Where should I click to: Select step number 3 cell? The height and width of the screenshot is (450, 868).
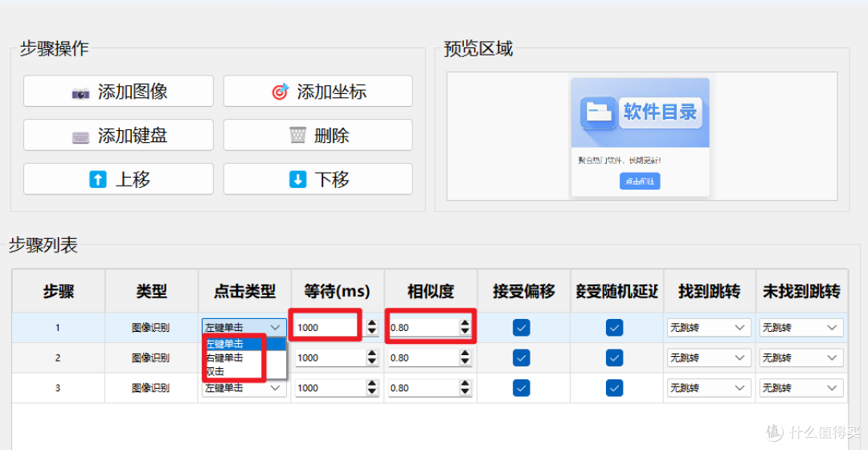[x=58, y=388]
